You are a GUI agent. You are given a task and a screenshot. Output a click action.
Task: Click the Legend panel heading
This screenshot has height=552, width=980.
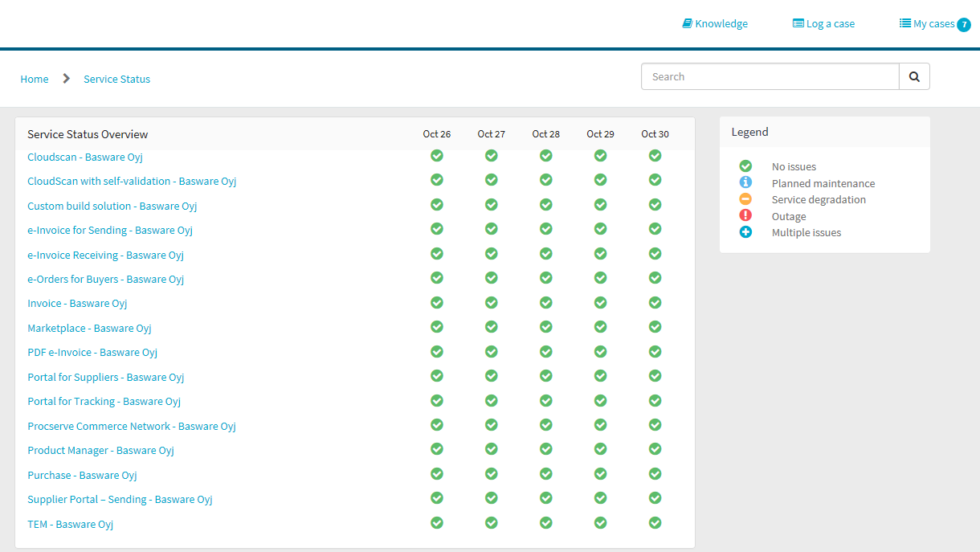[749, 132]
